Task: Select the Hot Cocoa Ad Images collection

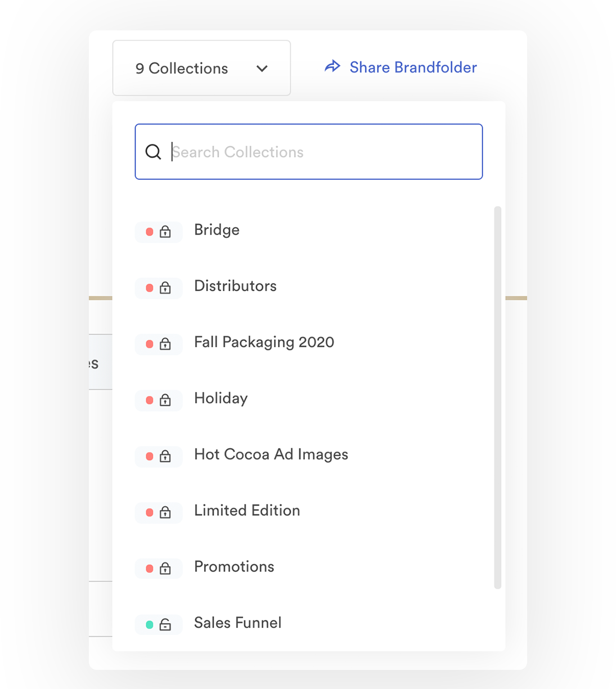Action: (271, 454)
